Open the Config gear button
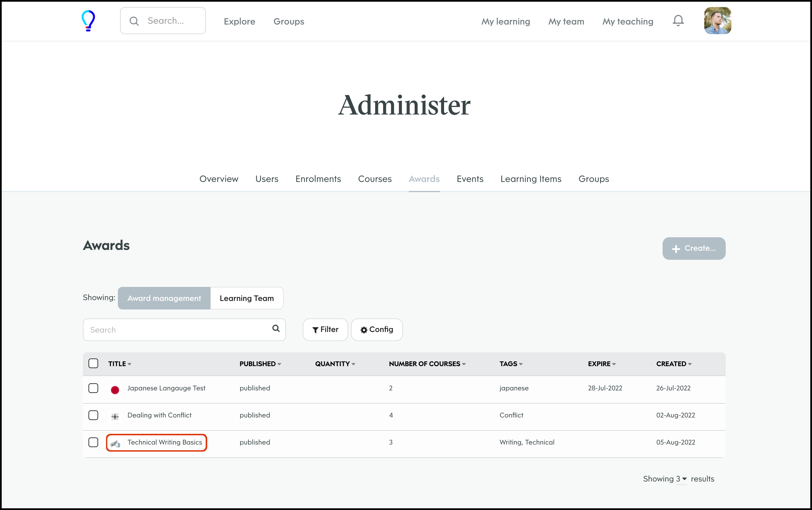 click(376, 329)
